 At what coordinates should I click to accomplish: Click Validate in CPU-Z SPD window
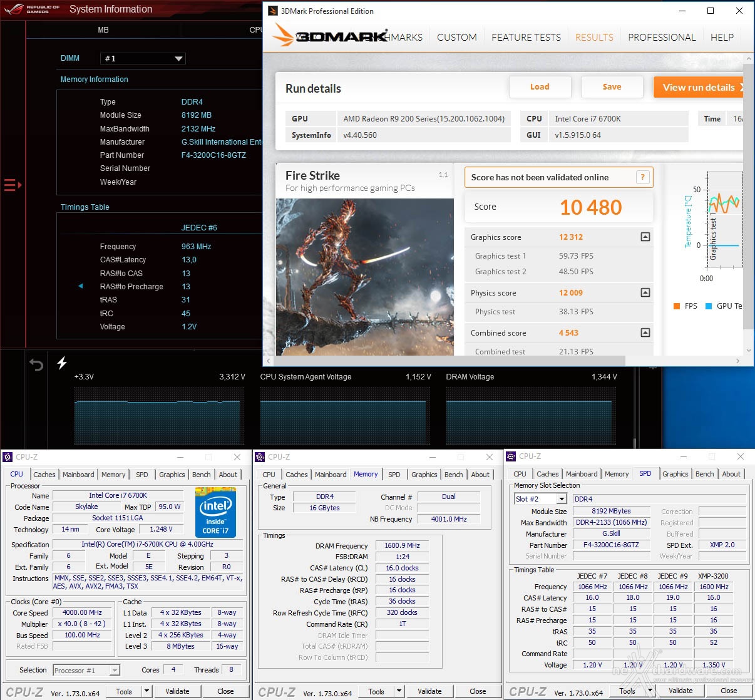[681, 691]
